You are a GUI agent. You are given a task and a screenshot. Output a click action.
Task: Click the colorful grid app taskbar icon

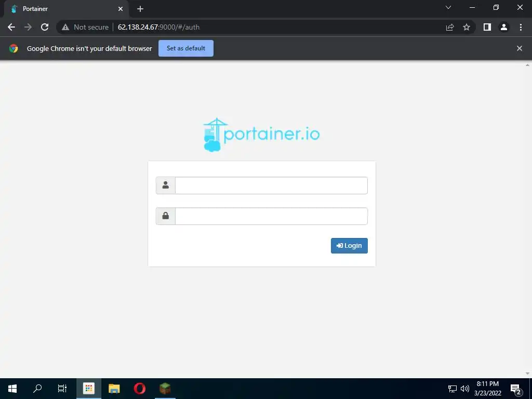[89, 389]
